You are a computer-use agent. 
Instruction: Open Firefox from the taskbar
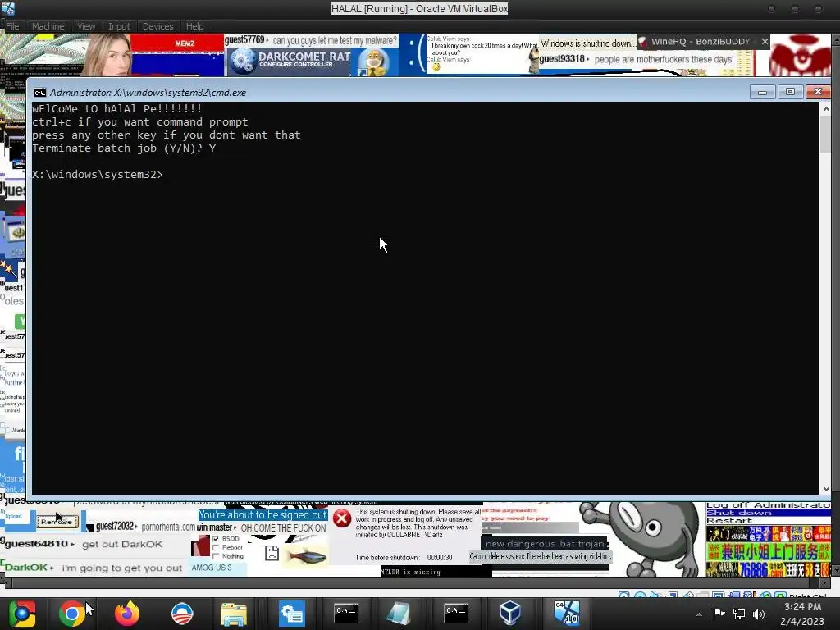coord(127,613)
